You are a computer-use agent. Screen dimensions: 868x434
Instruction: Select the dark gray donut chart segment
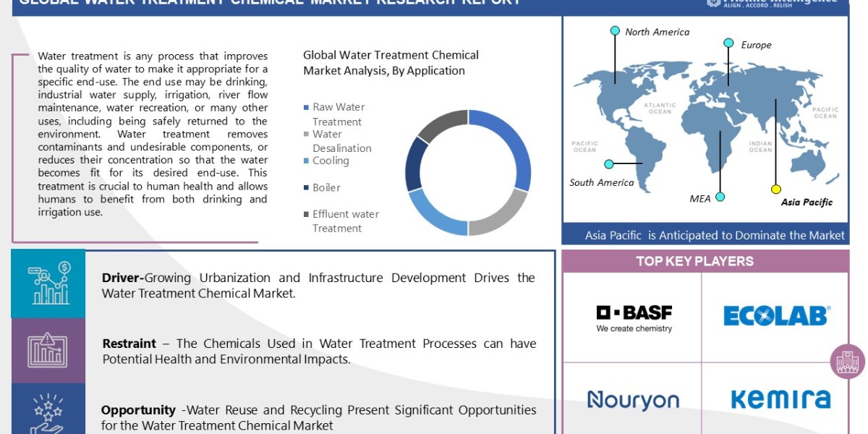tap(442, 124)
